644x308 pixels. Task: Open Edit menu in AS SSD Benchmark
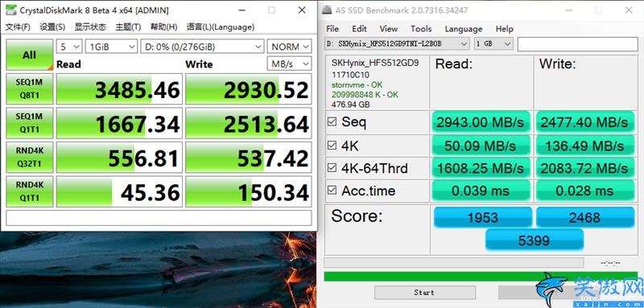pos(359,29)
